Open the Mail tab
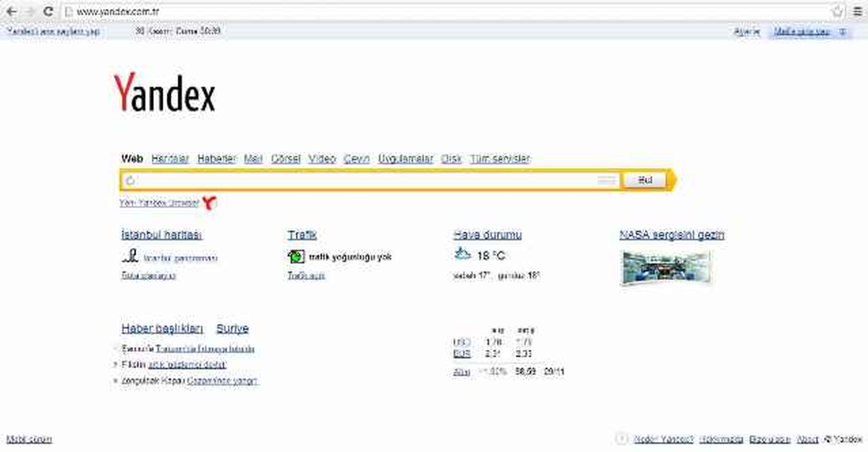Screen dimensions: 868x452 [253, 158]
